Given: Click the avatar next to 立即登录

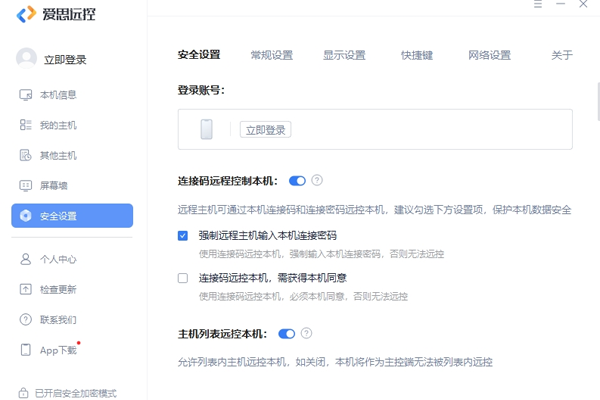Looking at the screenshot, I should coord(27,59).
